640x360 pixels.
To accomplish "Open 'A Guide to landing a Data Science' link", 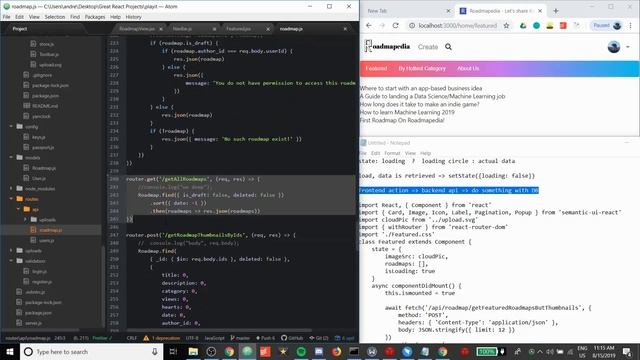I will click(x=432, y=96).
